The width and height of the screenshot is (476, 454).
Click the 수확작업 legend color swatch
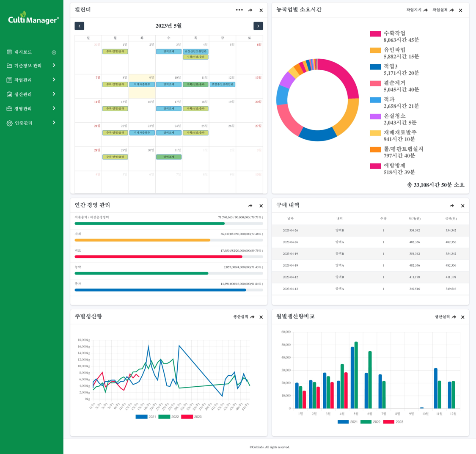tap(375, 34)
